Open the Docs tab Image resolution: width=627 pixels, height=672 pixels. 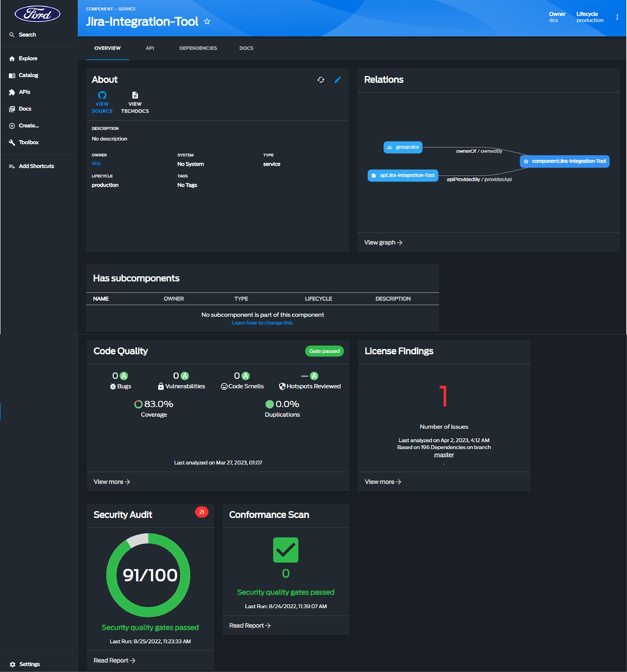247,48
